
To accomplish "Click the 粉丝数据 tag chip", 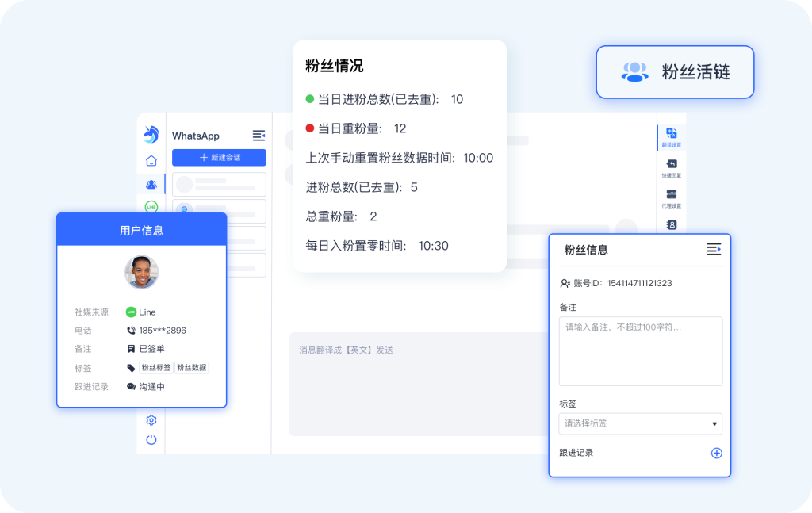I will point(192,368).
